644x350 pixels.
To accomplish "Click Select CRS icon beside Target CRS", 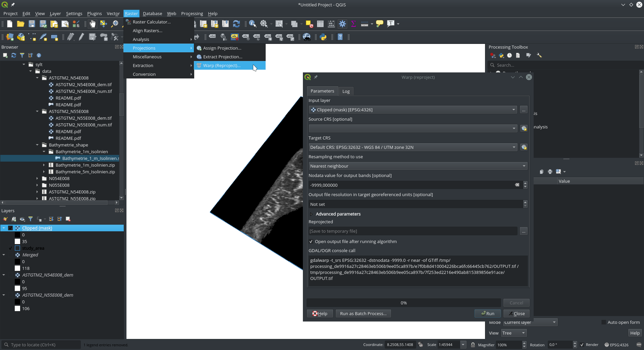I will click(524, 147).
